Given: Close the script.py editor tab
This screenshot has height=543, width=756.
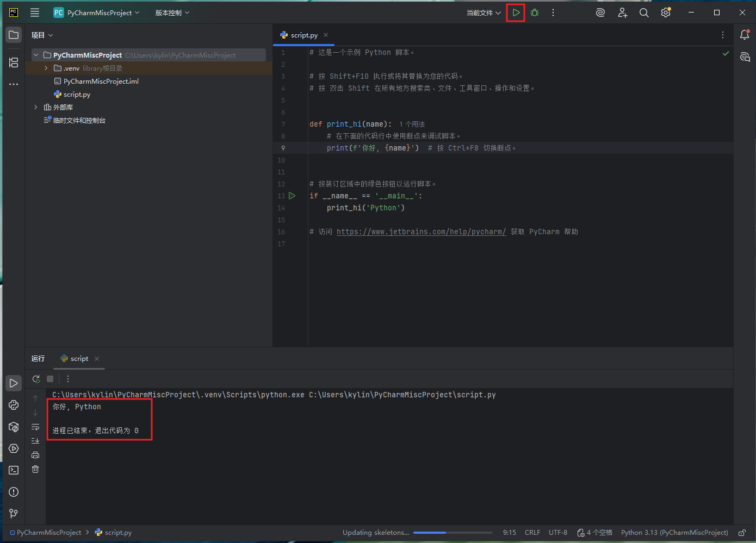Looking at the screenshot, I should pos(326,35).
